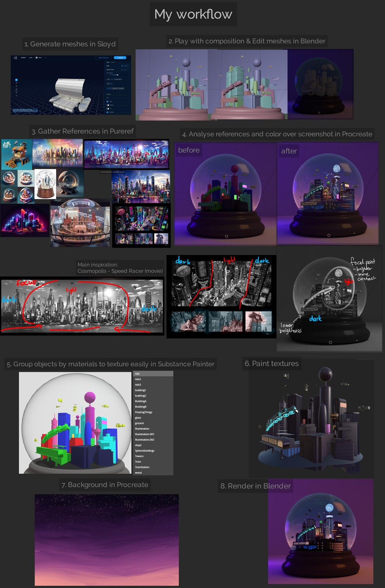
Task: Click the 'after' snow globe image
Action: (x=328, y=193)
